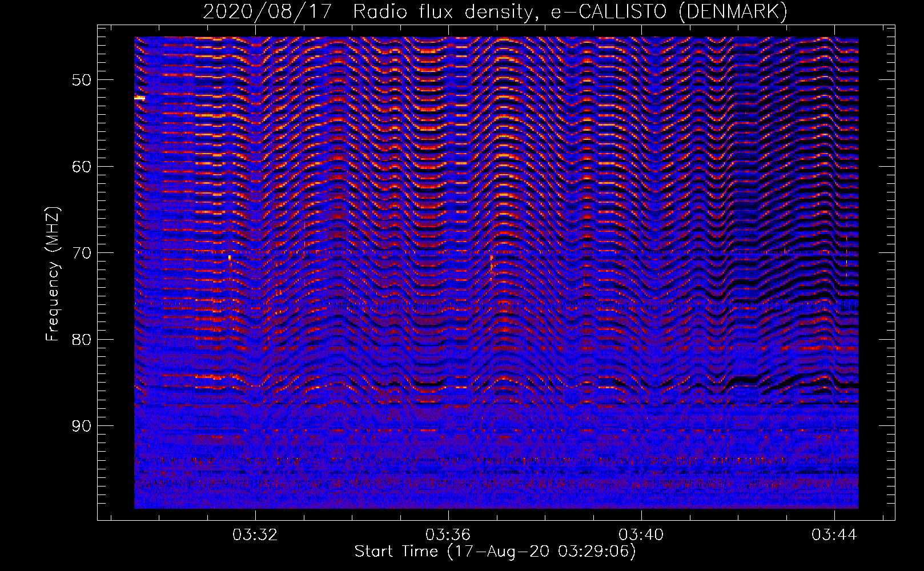Click the 'Frequency (MHZ)' y-axis label

(x=53, y=274)
